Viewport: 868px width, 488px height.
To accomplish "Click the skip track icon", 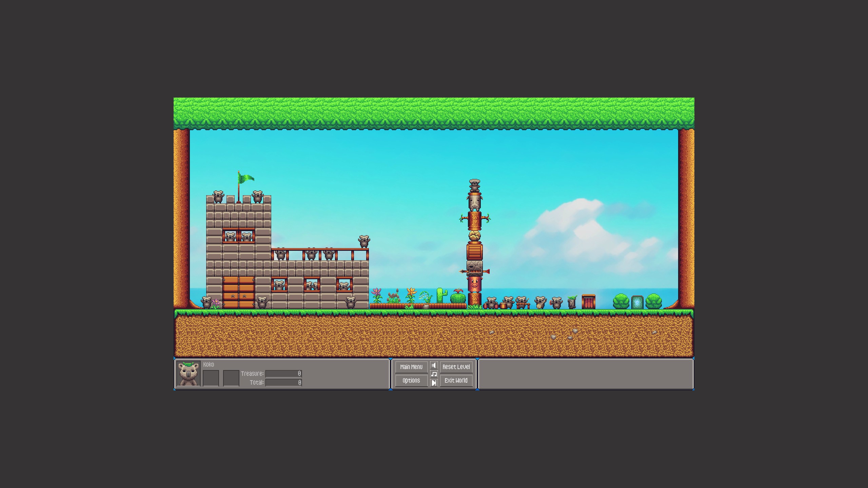I will [434, 383].
